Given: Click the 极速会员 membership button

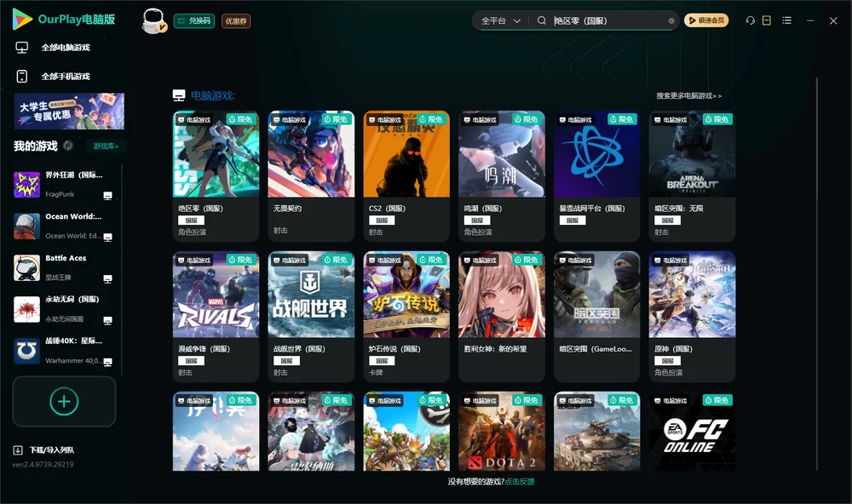Looking at the screenshot, I should pos(706,20).
